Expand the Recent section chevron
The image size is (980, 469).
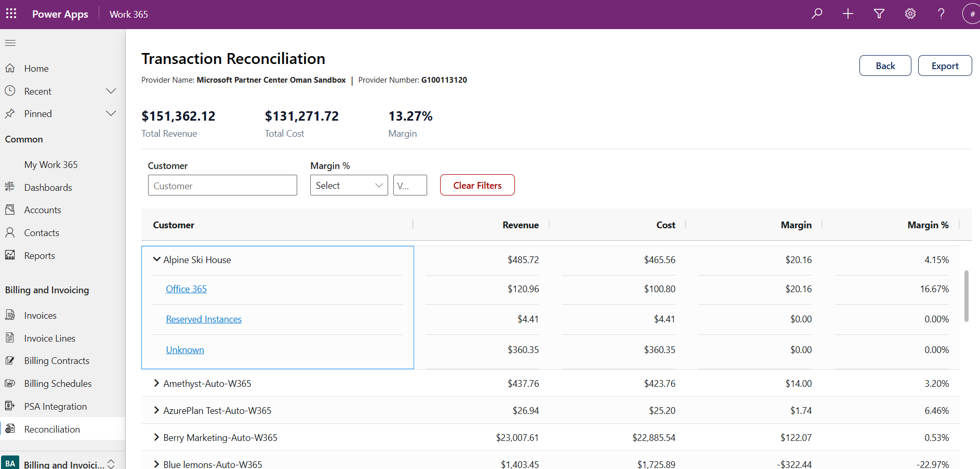click(111, 91)
